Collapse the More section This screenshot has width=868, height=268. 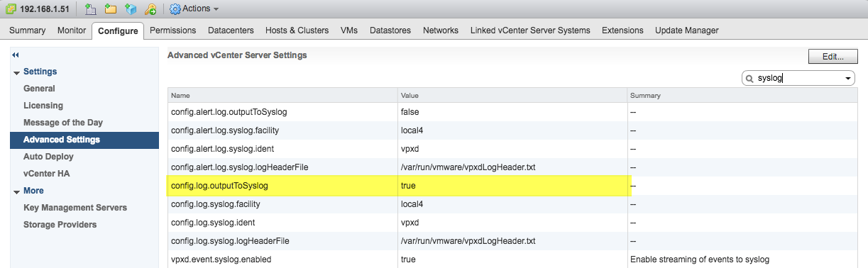16,191
